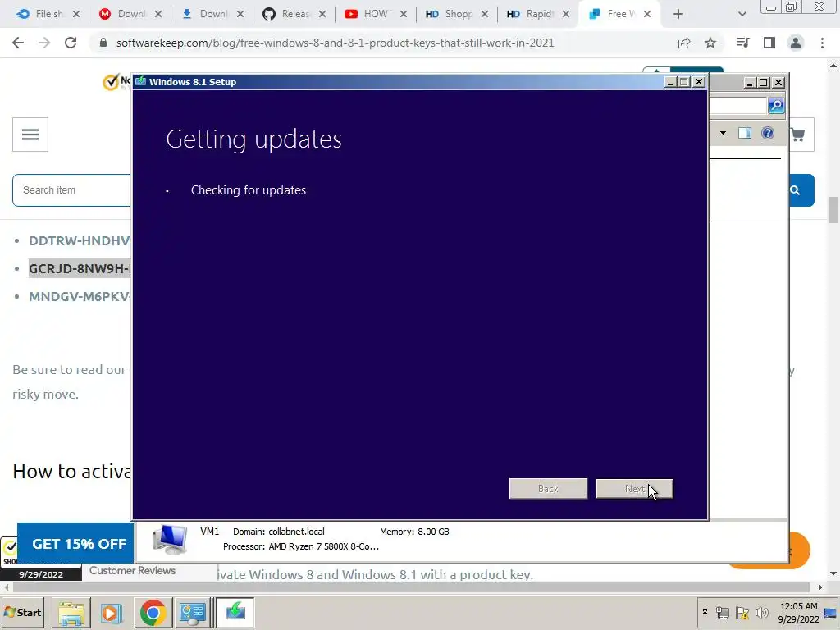
Task: Share this page via share icon
Action: point(684,43)
